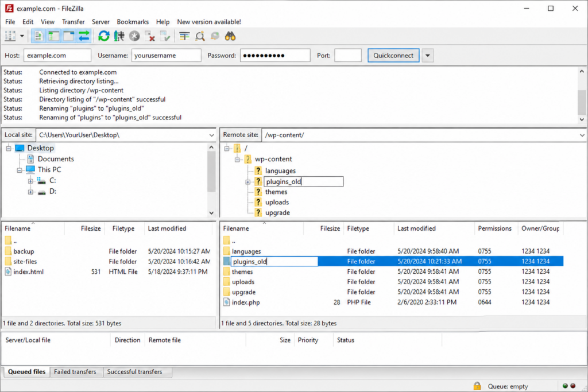Cancel the current operation
The image size is (588, 392).
[x=134, y=36]
